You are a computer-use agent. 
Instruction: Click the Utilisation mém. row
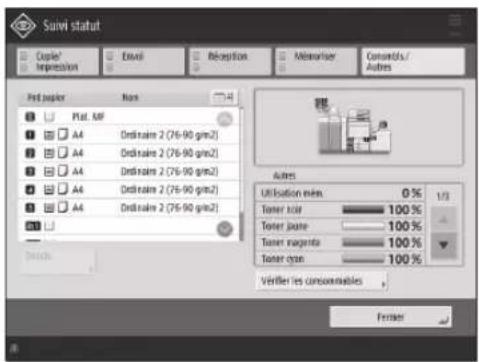(x=340, y=193)
